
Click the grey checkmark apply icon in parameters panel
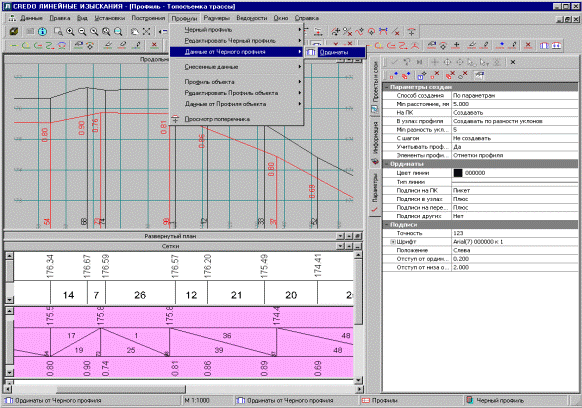tap(394, 62)
